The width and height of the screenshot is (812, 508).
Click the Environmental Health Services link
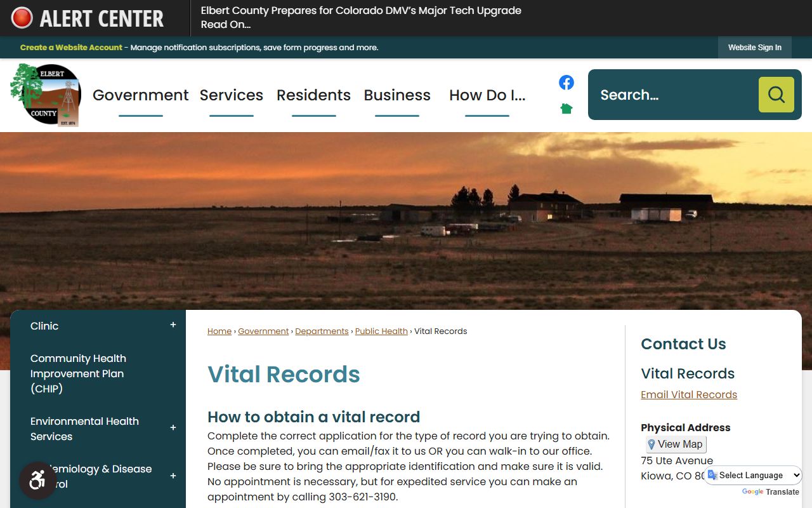pos(84,429)
